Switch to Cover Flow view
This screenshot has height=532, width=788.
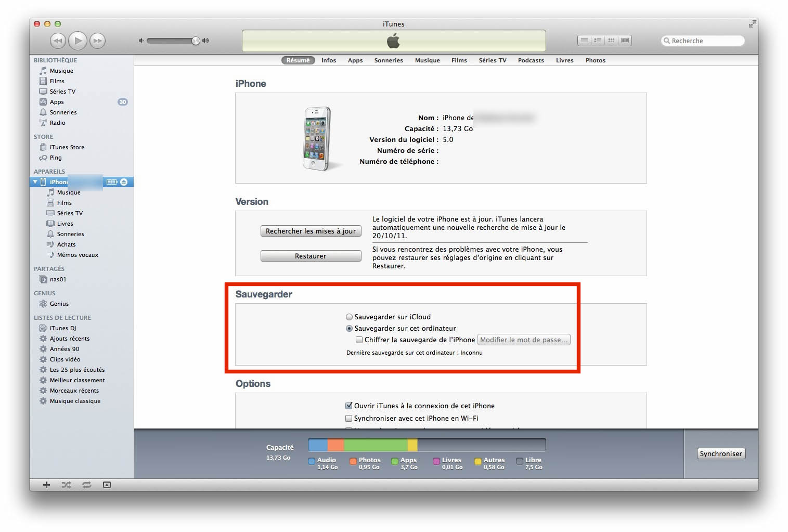(x=625, y=41)
